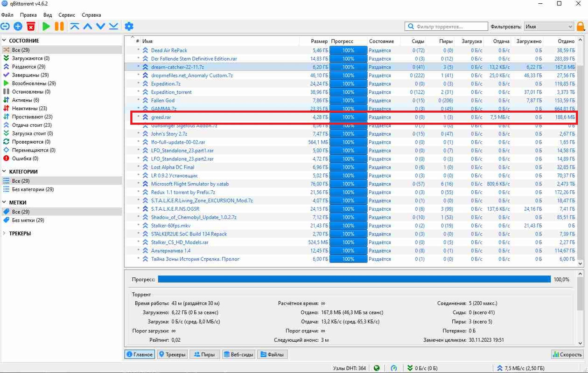Open settings with the blue gear icon

pyautogui.click(x=129, y=27)
